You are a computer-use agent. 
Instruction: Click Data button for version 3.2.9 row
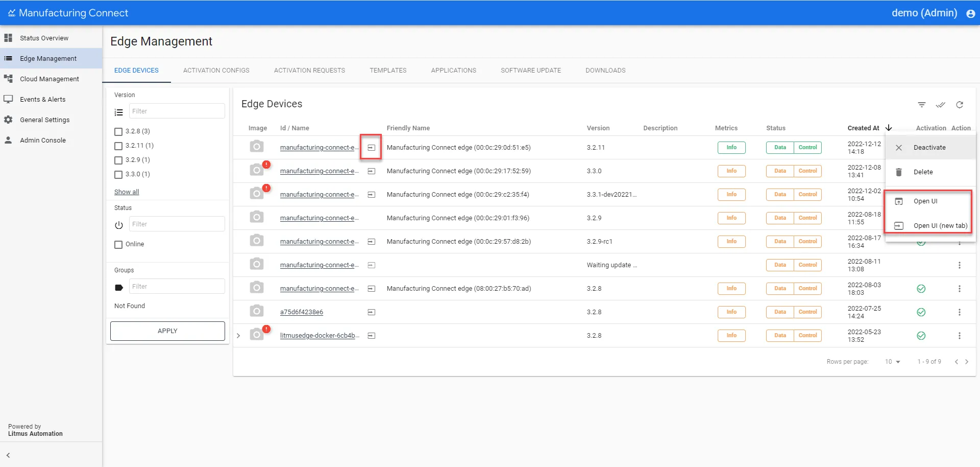pyautogui.click(x=780, y=218)
